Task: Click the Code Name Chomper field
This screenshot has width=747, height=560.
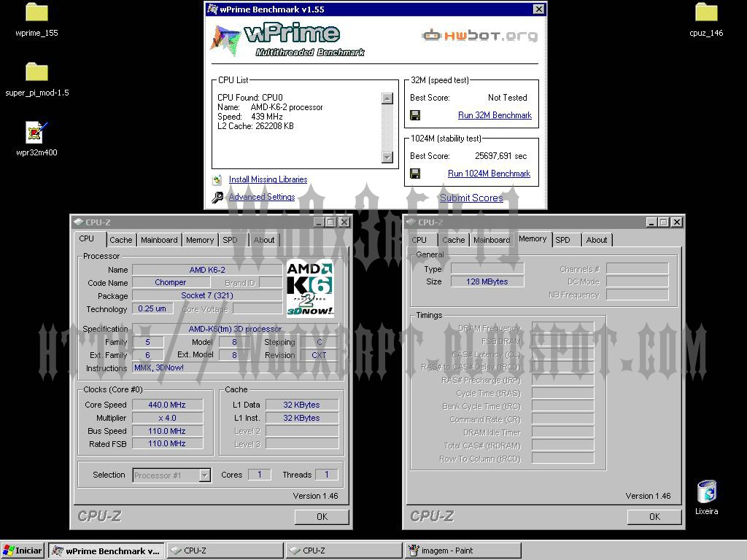Action: tap(171, 282)
